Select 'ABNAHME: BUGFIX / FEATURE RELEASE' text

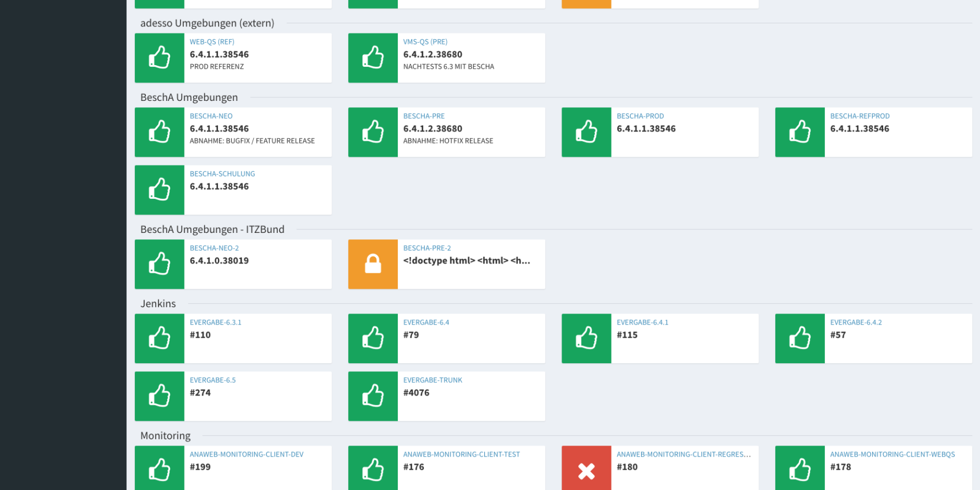[252, 141]
